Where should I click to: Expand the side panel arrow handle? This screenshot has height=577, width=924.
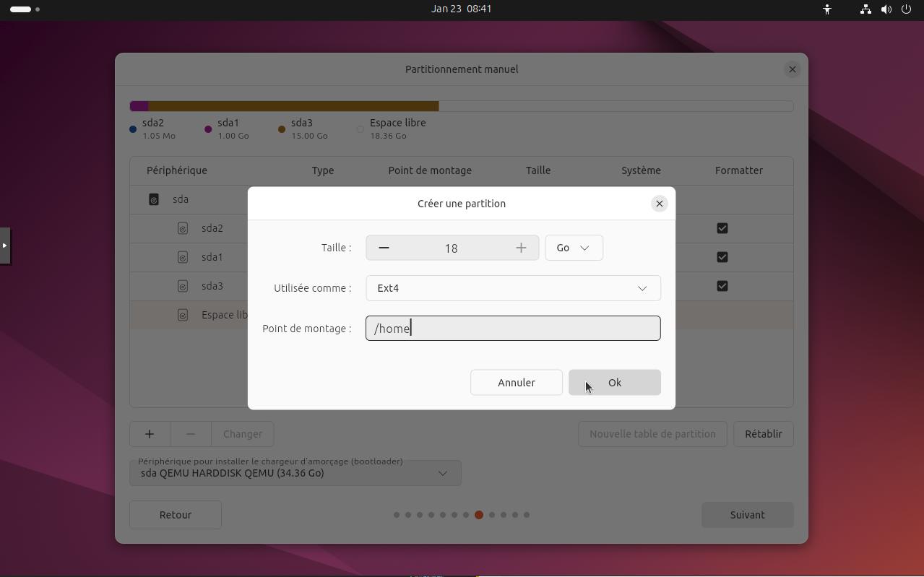[x=5, y=246]
